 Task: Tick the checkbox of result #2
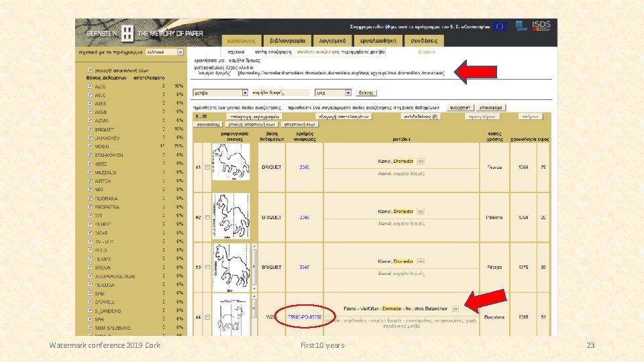[x=207, y=217]
